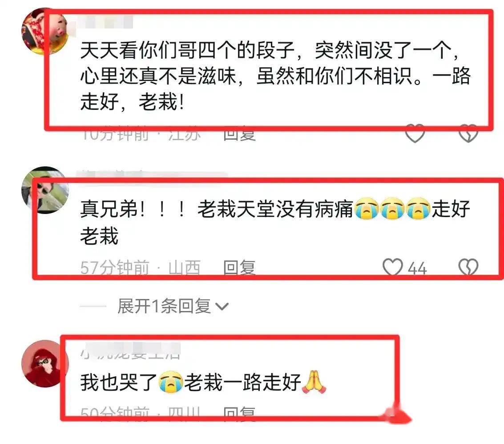Open blurred username of second commenter
The image size is (504, 444).
pos(152,174)
